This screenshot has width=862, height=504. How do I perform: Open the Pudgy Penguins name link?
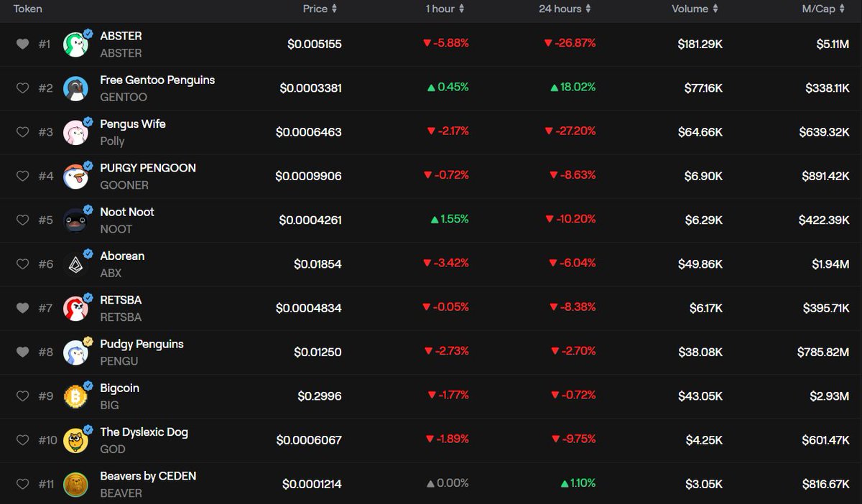[x=142, y=344]
